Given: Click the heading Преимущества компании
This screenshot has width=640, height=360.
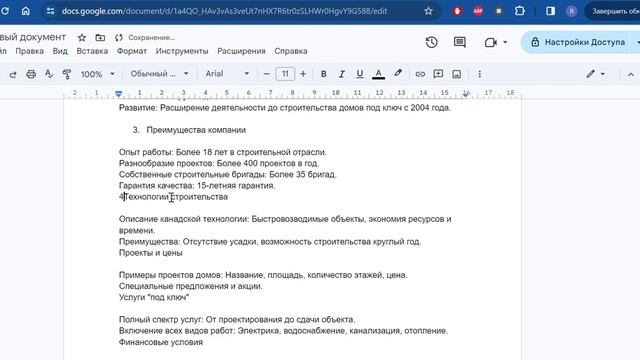Looking at the screenshot, I should [x=196, y=130].
